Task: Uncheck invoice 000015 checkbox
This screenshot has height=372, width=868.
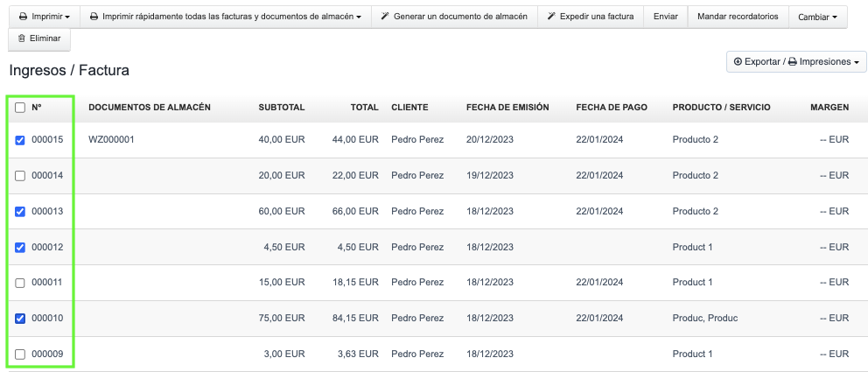Action: pyautogui.click(x=20, y=140)
